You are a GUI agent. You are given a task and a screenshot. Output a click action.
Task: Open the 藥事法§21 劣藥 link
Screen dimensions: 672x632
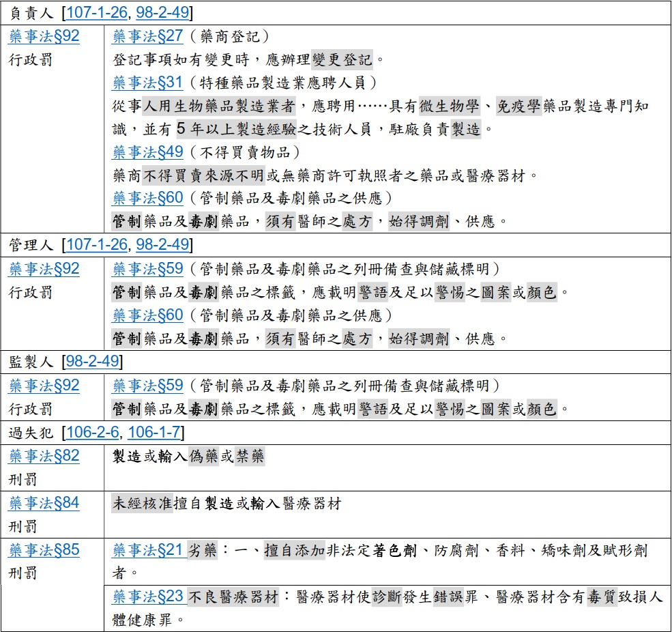coord(147,550)
